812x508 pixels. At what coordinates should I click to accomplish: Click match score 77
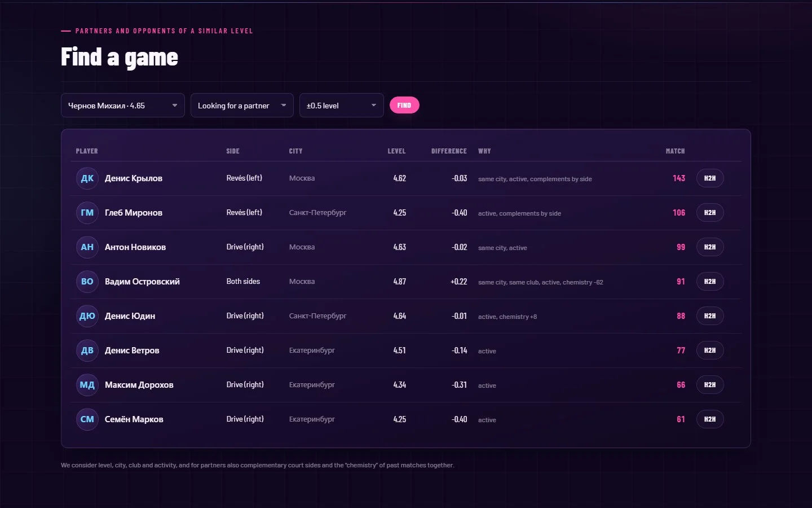pos(681,351)
